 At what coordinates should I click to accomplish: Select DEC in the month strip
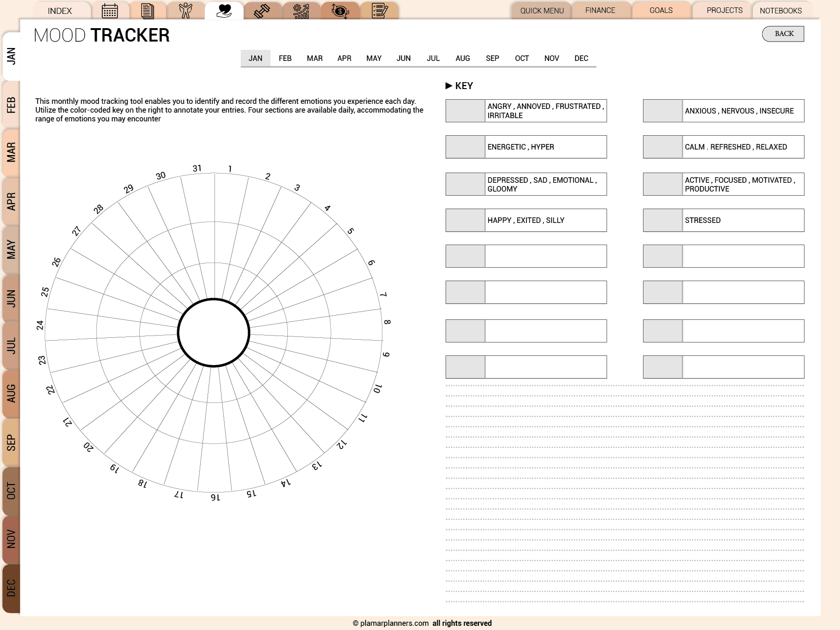click(581, 58)
